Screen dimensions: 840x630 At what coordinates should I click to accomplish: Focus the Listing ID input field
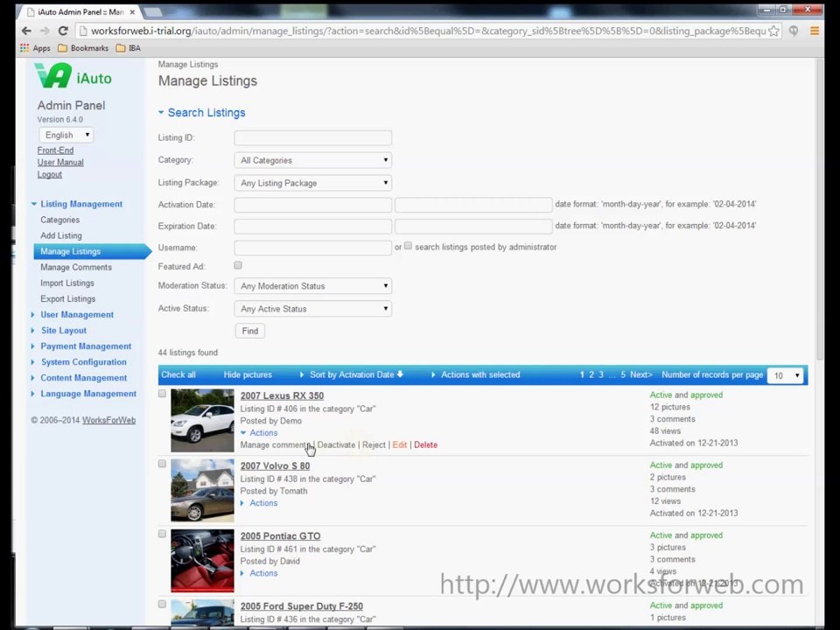click(x=313, y=137)
